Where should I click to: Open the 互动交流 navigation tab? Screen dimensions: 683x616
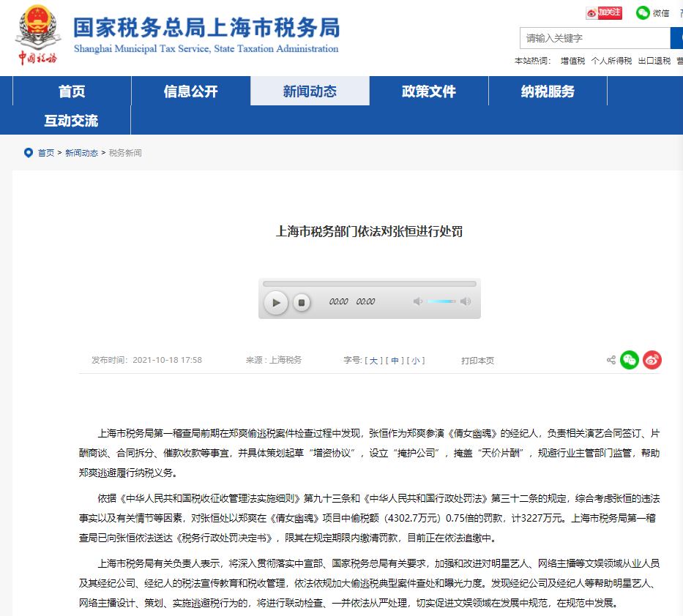pos(71,121)
